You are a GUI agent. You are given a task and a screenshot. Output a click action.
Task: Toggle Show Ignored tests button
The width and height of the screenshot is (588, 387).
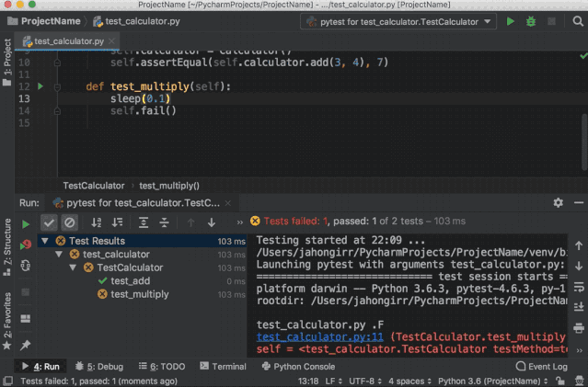pyautogui.click(x=69, y=222)
